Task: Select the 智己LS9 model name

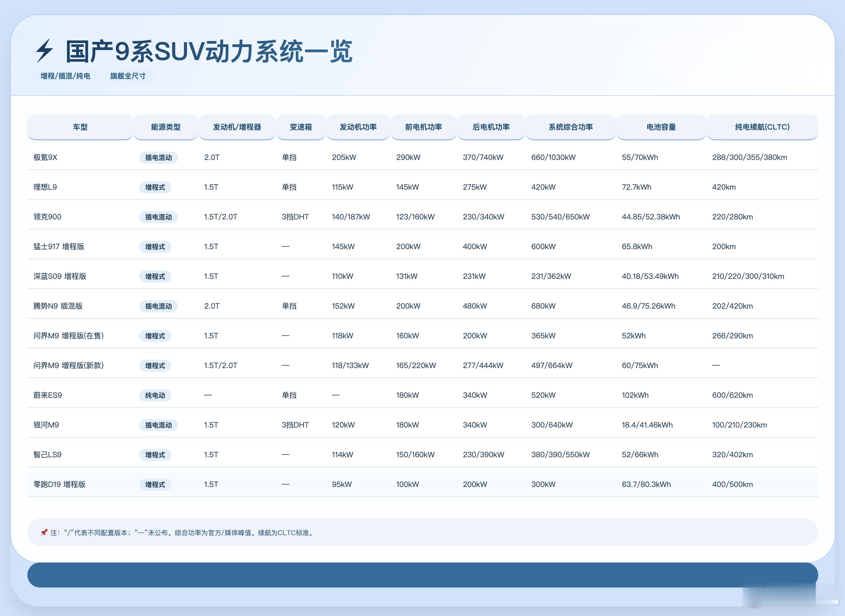Action: (x=47, y=455)
